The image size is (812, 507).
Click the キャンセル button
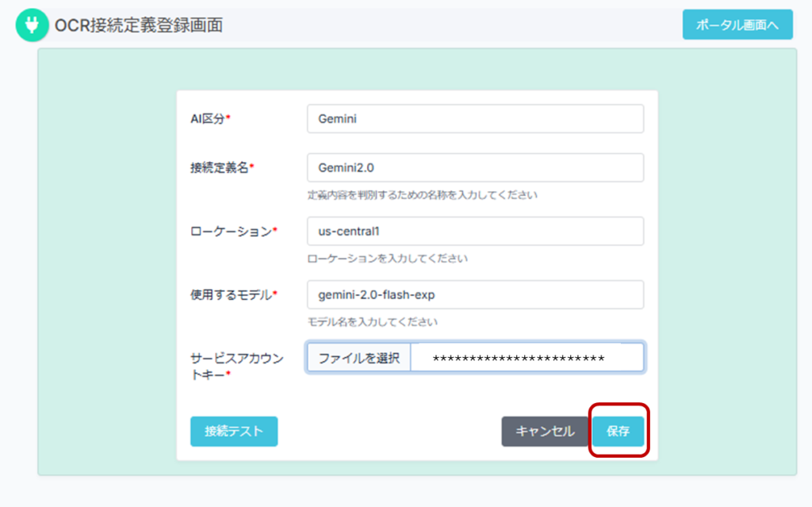545,432
